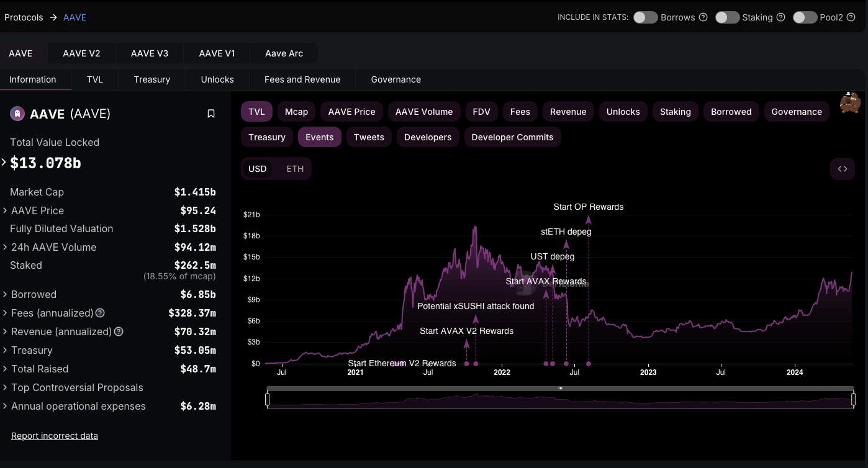
Task: Click the left handle of chart range slider
Action: click(x=268, y=399)
